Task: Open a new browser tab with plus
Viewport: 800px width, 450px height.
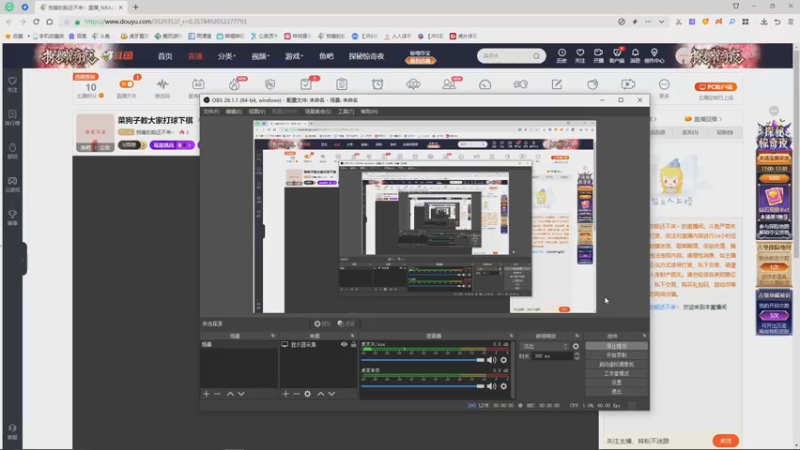Action: (136, 7)
